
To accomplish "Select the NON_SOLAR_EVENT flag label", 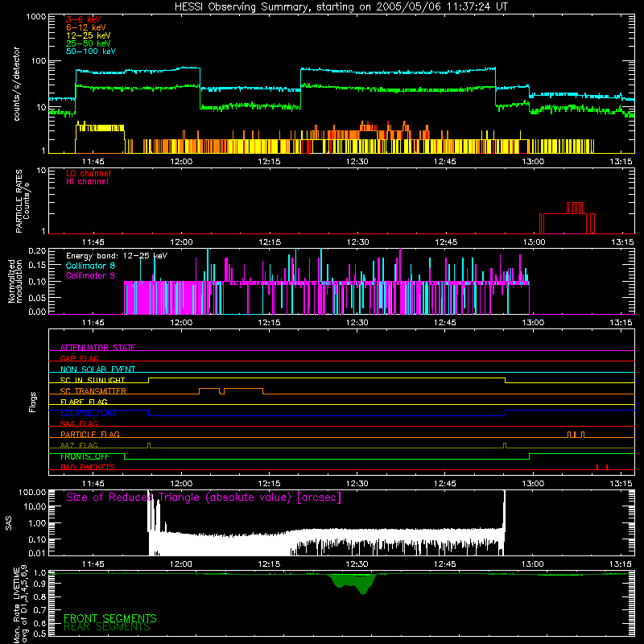I will (97, 369).
